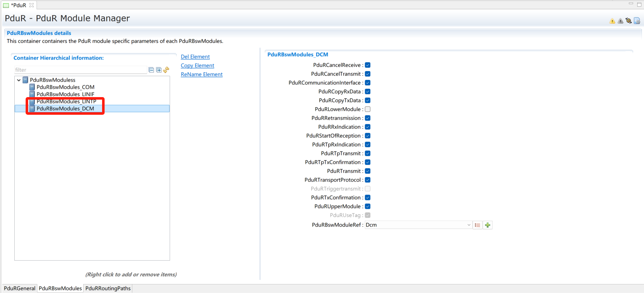
Task: Click the green plus icon beside PduRBswModuleRef
Action: tap(487, 225)
